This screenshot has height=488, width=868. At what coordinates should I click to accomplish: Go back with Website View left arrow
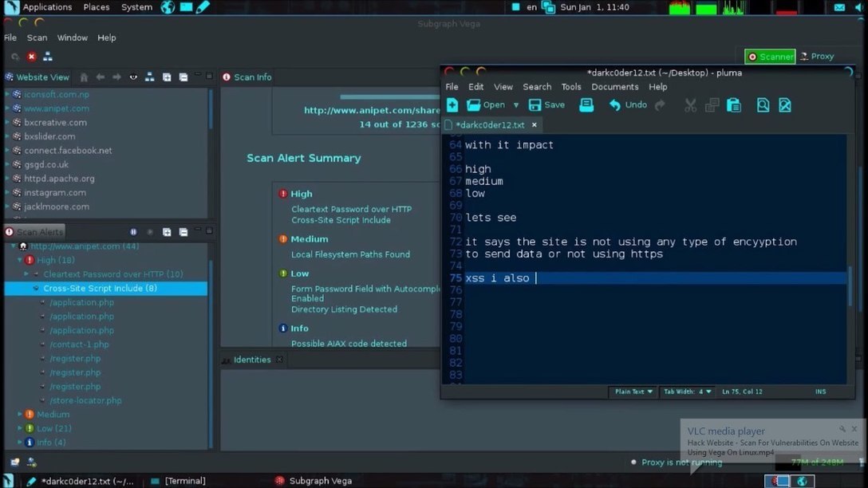101,77
